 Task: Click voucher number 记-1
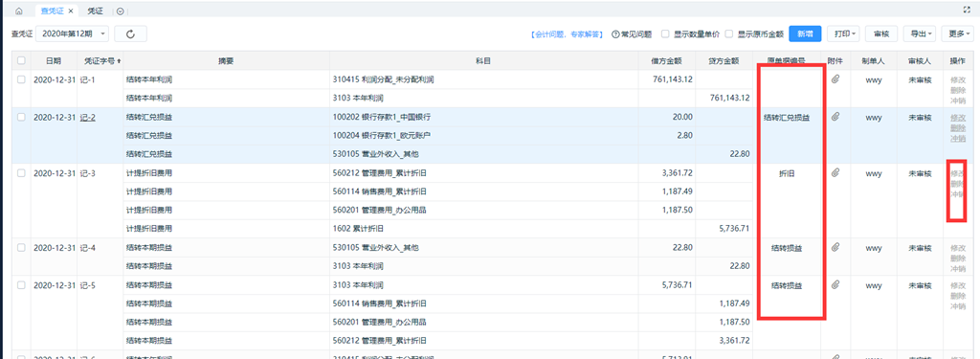[x=87, y=79]
